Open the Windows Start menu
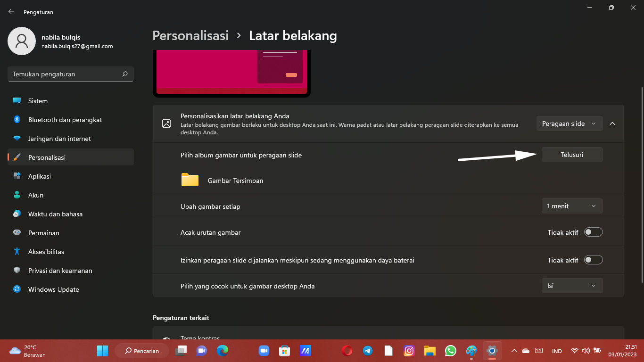Image resolution: width=644 pixels, height=362 pixels. 102,351
